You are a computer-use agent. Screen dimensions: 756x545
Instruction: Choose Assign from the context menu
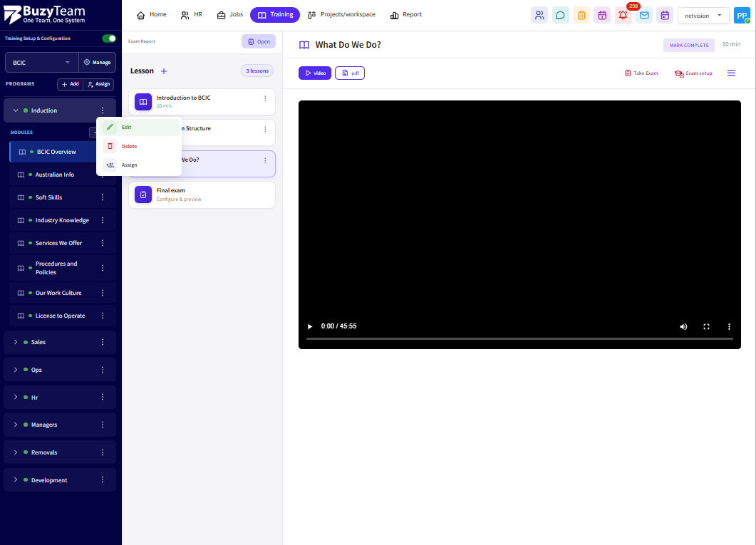coord(140,165)
